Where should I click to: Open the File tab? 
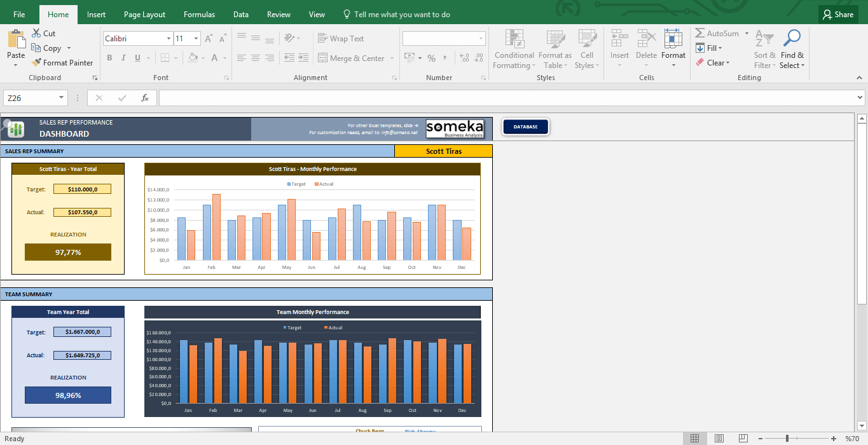click(x=19, y=15)
